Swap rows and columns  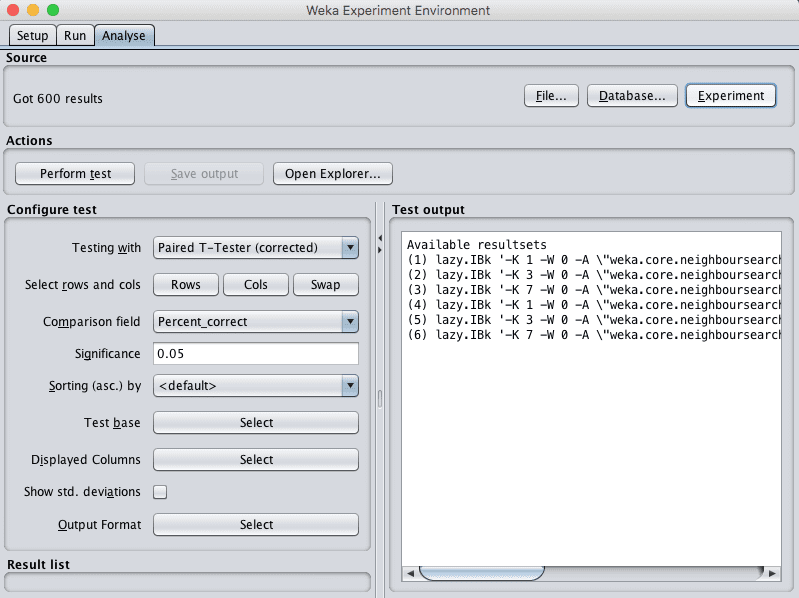coord(326,285)
